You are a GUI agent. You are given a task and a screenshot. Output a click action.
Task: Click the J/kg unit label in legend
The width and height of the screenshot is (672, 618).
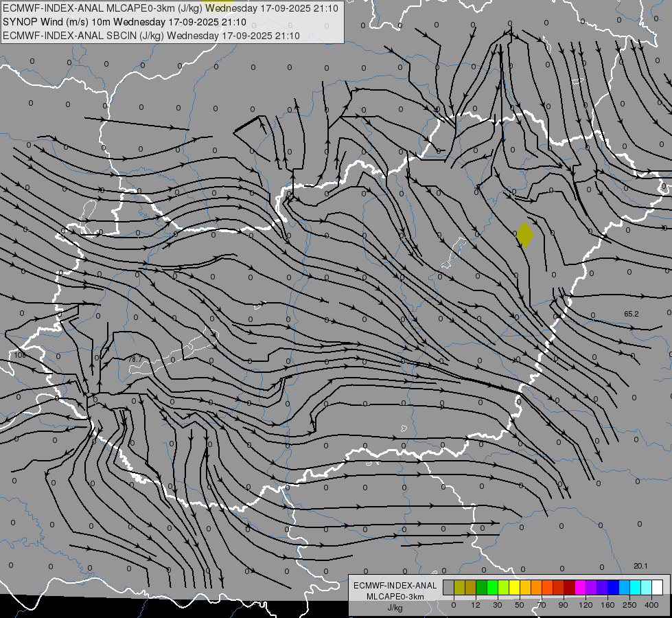point(395,608)
